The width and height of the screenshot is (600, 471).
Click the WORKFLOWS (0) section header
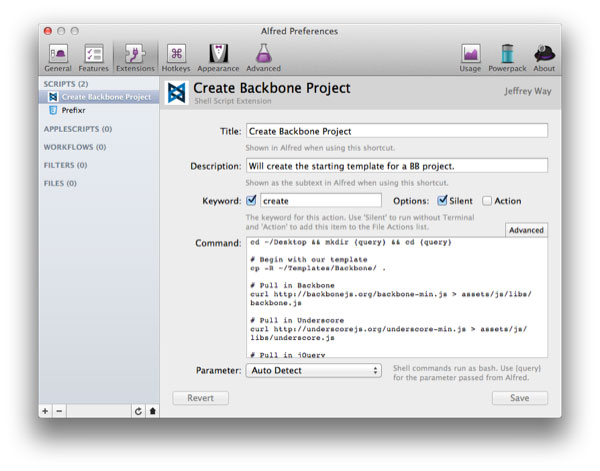[x=75, y=147]
